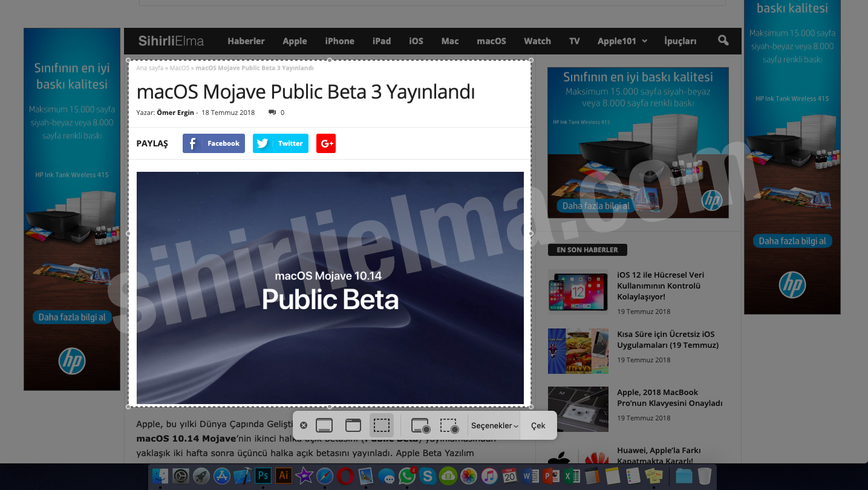The height and width of the screenshot is (490, 868).
Task: Close the screenshot toolbar
Action: click(304, 425)
